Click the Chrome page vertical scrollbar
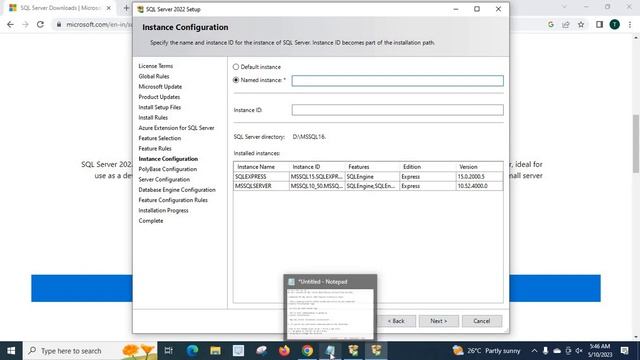The height and width of the screenshot is (360, 640). tap(636, 144)
